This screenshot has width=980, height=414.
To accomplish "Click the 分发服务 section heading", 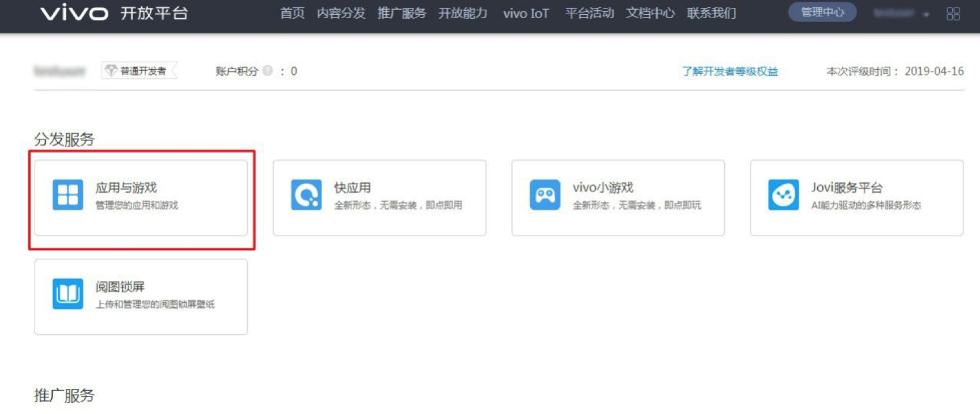I will tap(64, 139).
